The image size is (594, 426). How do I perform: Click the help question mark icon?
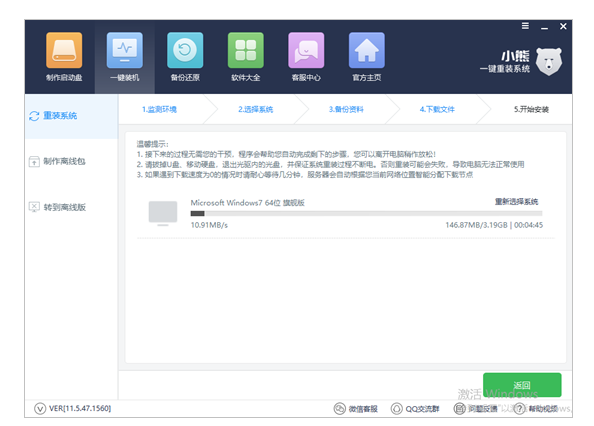(x=520, y=409)
